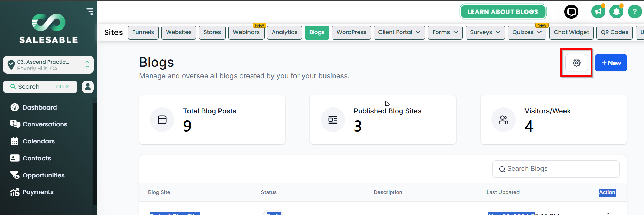Click the Search Blogs input field
The height and width of the screenshot is (215, 644).
click(x=556, y=169)
